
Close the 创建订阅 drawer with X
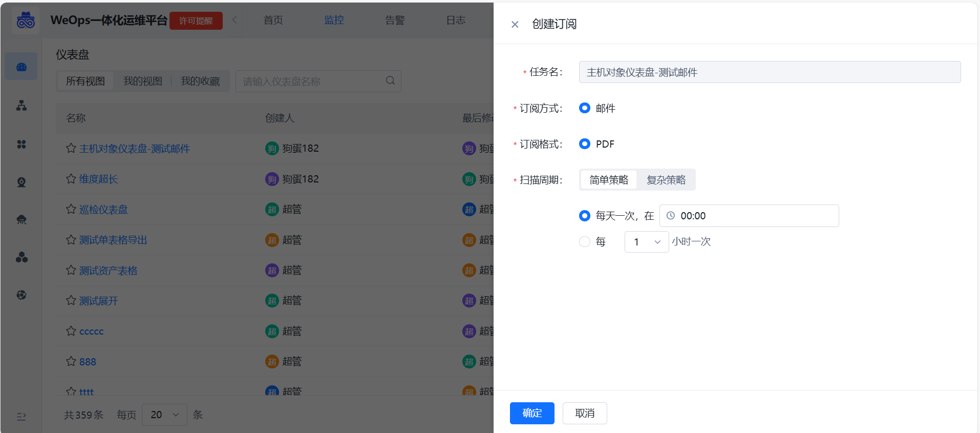(x=515, y=24)
